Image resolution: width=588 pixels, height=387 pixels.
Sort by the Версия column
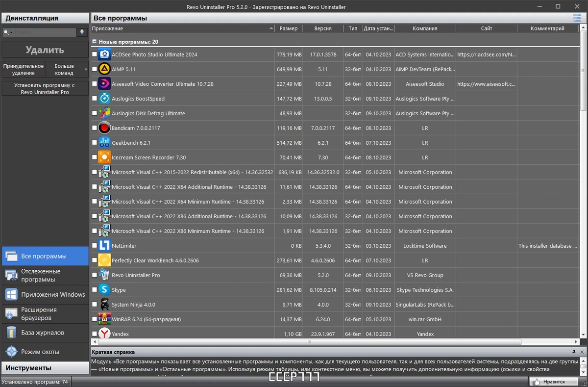[x=323, y=28]
